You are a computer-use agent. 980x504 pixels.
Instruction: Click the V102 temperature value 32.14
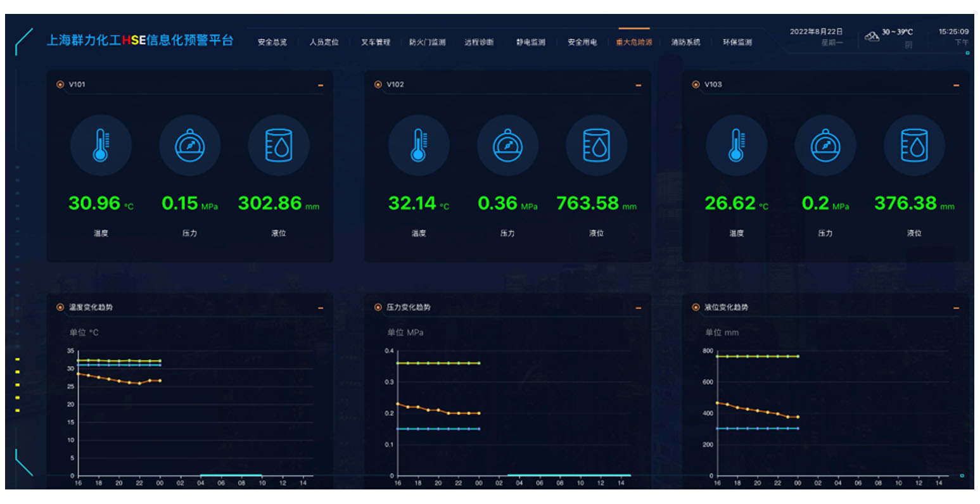412,203
